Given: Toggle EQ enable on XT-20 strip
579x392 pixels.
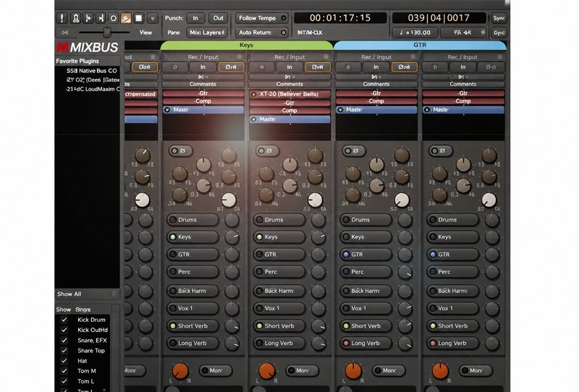Looking at the screenshot, I should [x=266, y=150].
